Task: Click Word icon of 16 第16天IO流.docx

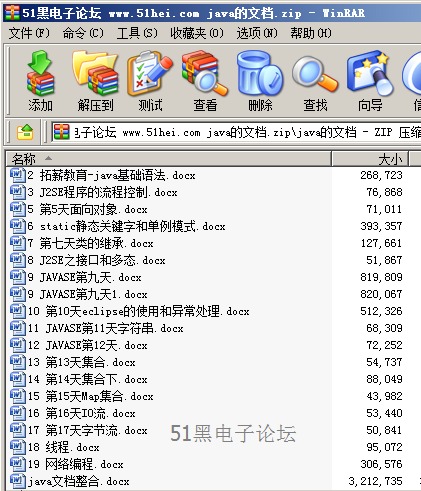Action: tap(18, 413)
